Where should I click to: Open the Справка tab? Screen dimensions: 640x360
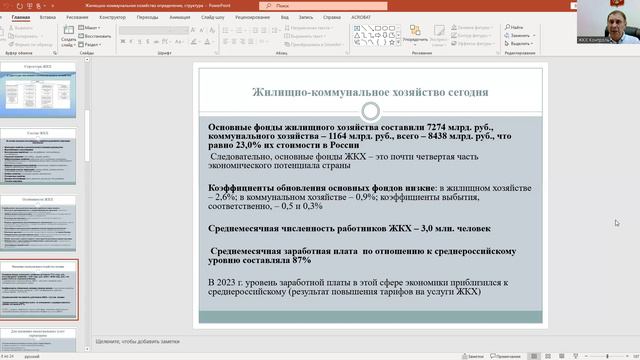332,17
